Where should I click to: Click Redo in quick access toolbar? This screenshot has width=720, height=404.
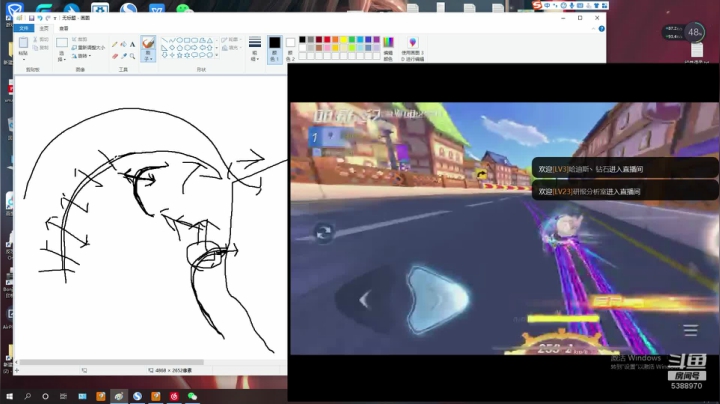point(48,18)
